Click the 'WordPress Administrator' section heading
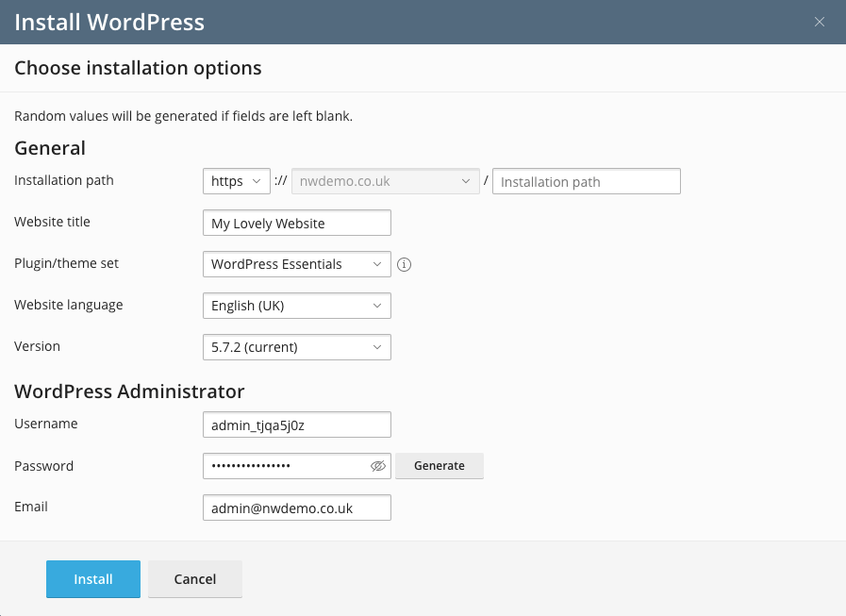Screen dimensions: 846x616 coord(129,391)
